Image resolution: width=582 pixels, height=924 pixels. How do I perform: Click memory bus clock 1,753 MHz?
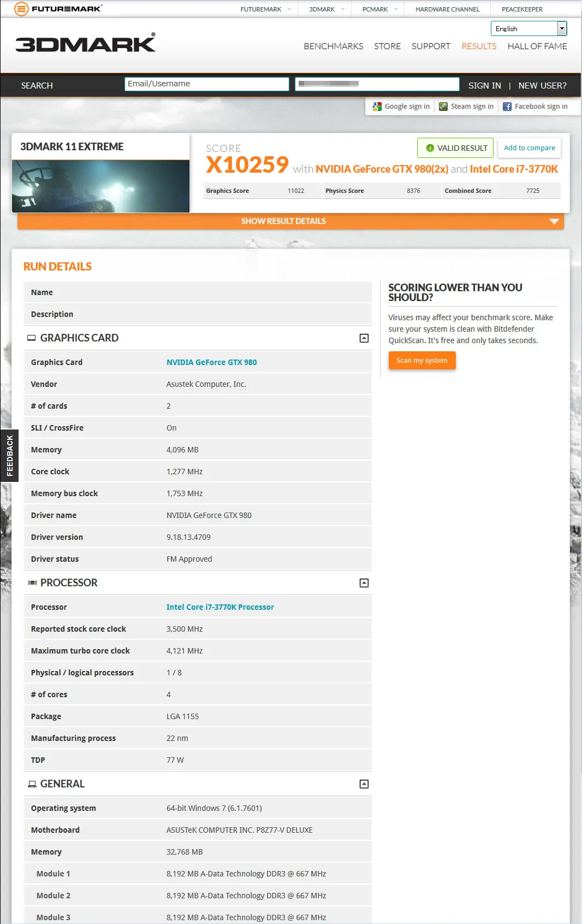(x=185, y=493)
